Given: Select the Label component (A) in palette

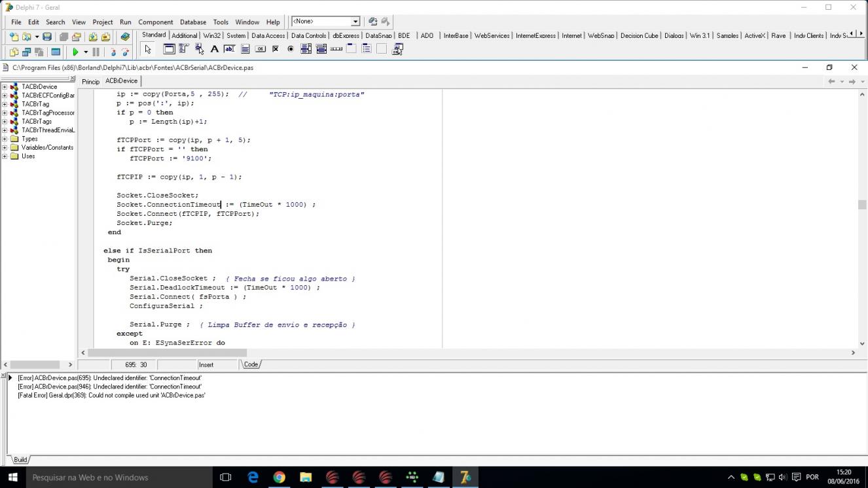Looking at the screenshot, I should 214,49.
